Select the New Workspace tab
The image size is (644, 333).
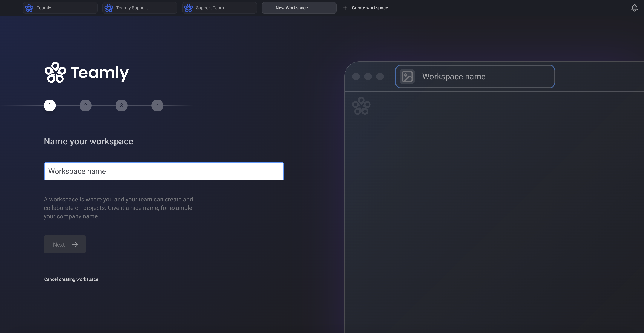pos(299,8)
